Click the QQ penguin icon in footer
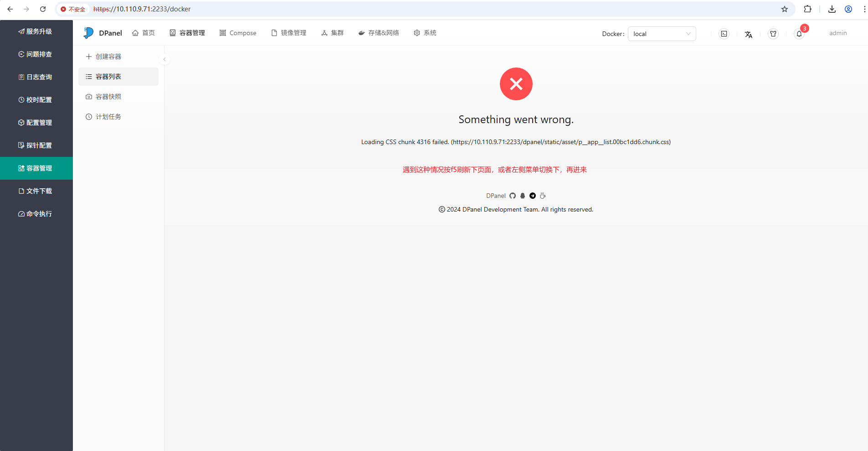The width and height of the screenshot is (868, 451). pos(523,196)
